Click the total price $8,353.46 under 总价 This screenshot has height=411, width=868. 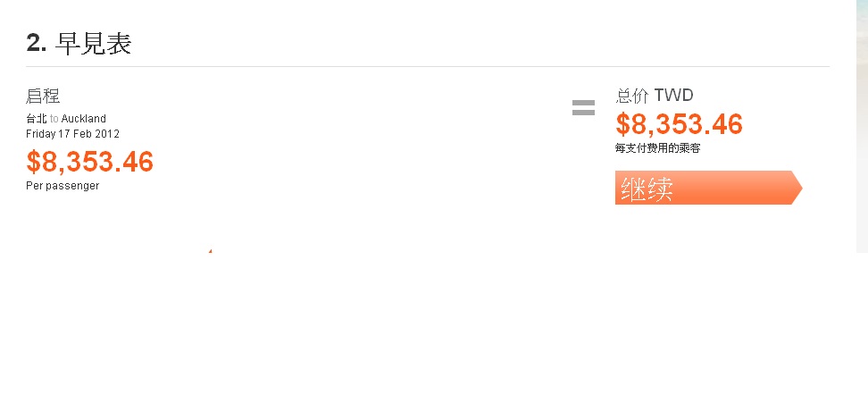coord(680,125)
